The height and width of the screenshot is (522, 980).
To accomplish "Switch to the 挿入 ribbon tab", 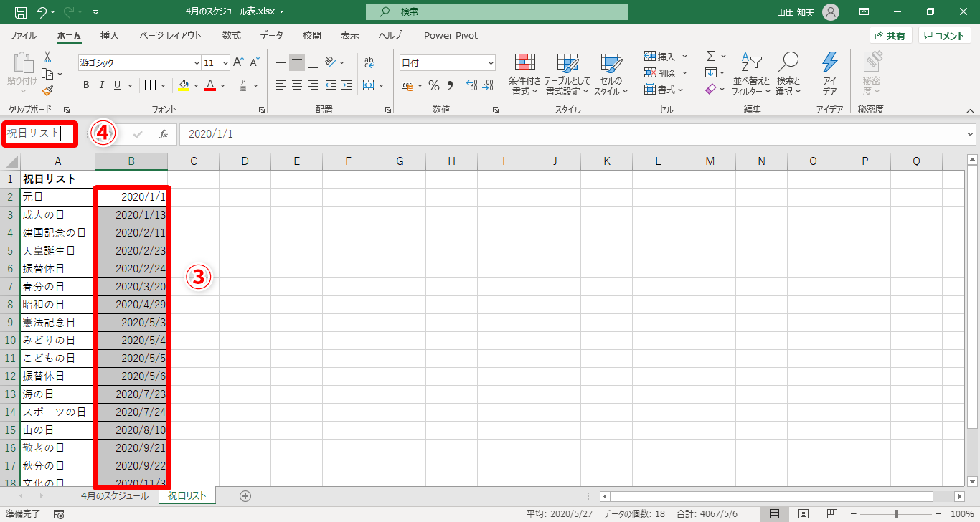I will tap(110, 35).
